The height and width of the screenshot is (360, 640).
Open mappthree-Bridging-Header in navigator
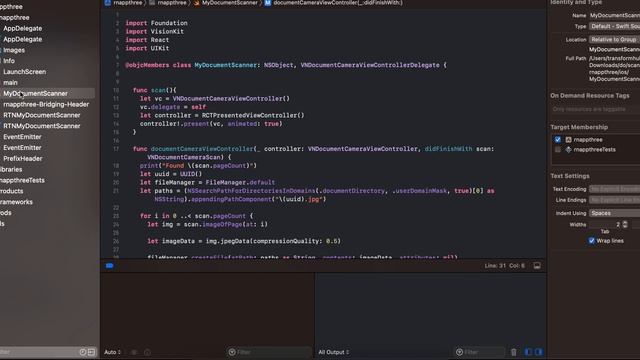point(46,104)
